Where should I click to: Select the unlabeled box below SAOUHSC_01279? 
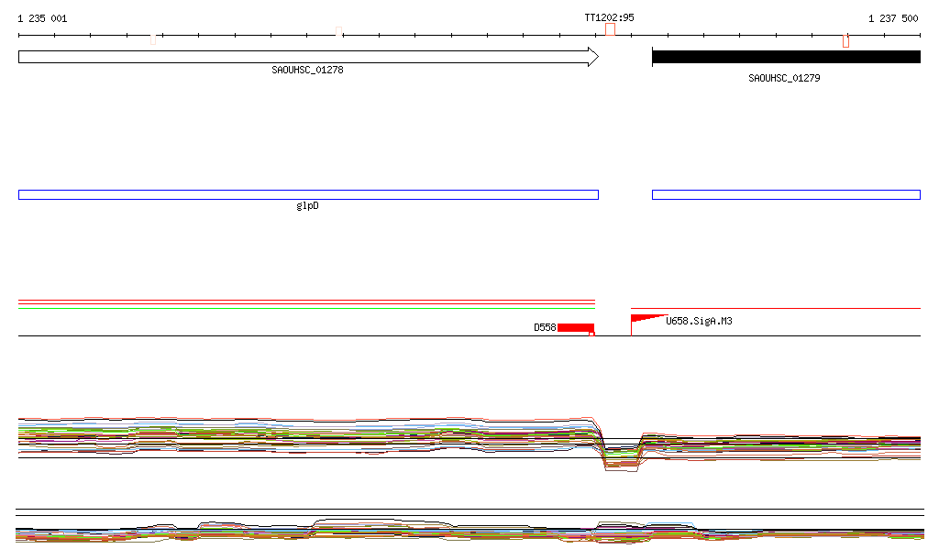point(785,194)
